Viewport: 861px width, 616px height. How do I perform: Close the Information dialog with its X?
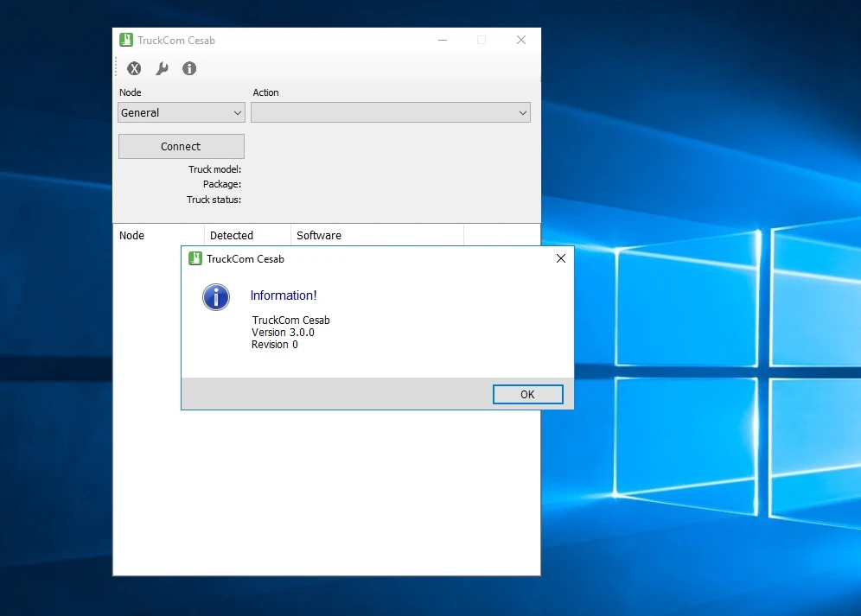tap(560, 258)
